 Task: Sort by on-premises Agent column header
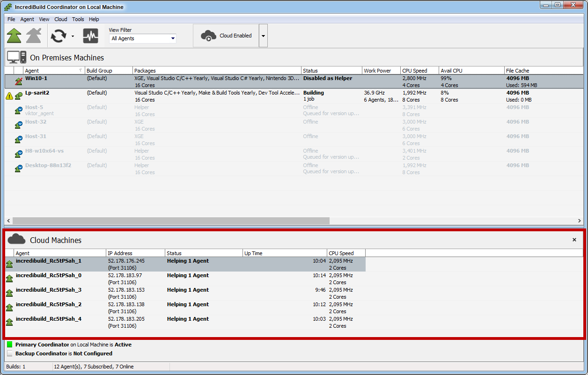(54, 70)
